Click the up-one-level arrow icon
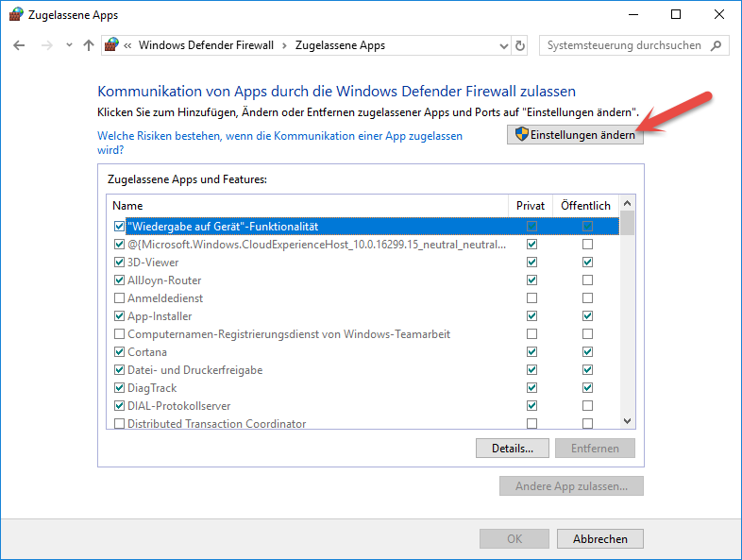 [x=89, y=45]
